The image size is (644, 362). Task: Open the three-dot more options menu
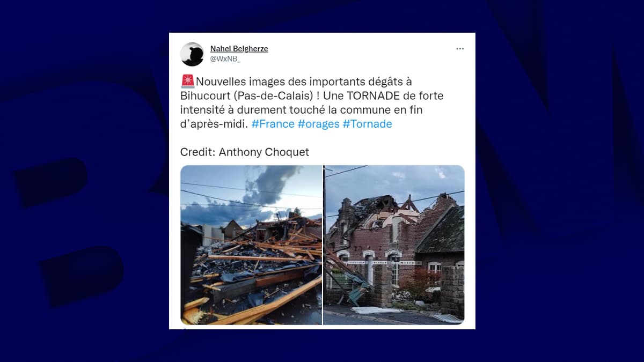[460, 49]
